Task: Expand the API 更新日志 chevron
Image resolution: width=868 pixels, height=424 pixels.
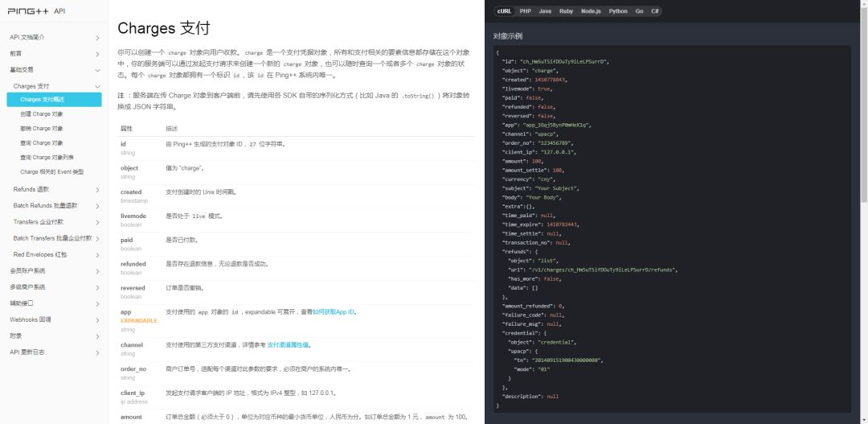Action: [97, 352]
